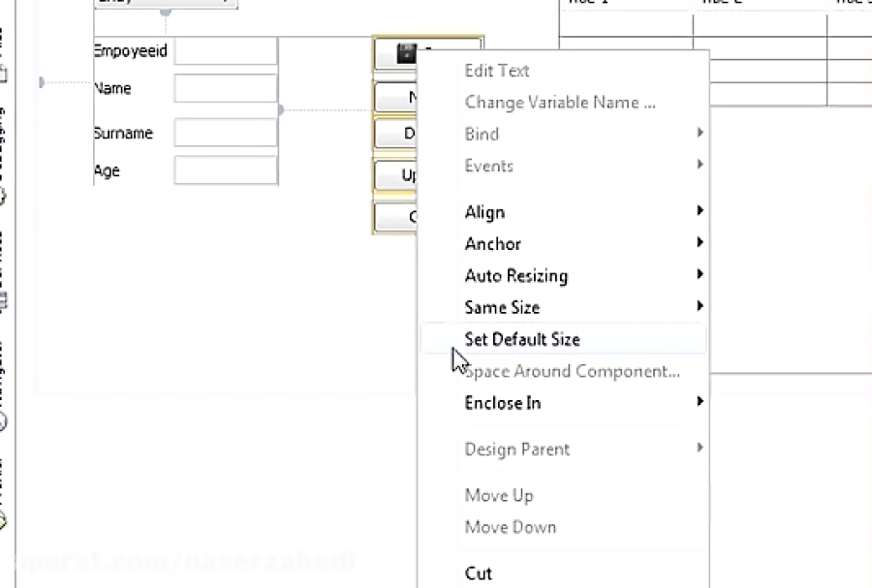Choose Set Default Size from context menu

tap(522, 339)
